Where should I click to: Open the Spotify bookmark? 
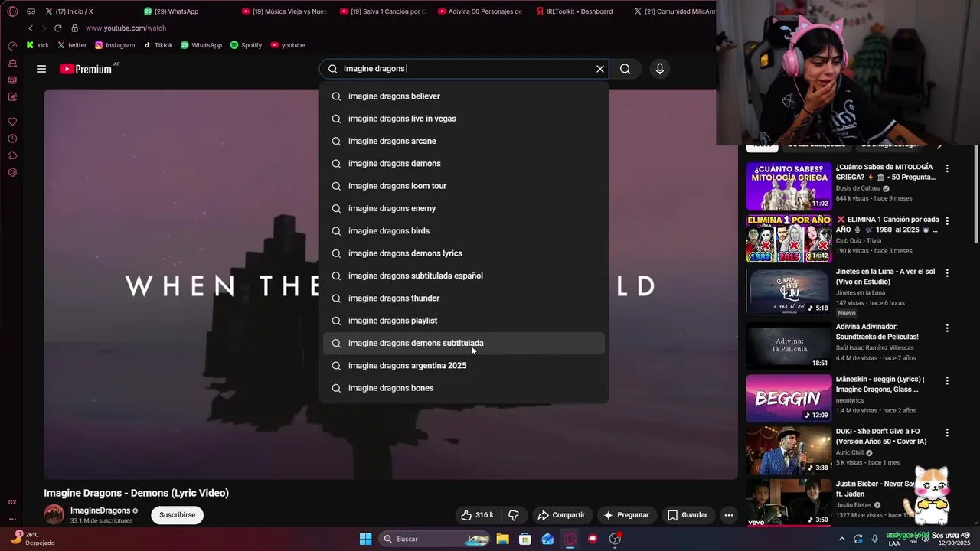point(246,45)
